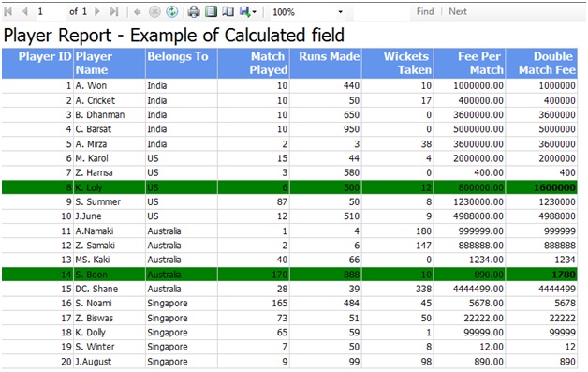Select the A.Namaki name cell
This screenshot has width=588, height=372.
tap(110, 231)
